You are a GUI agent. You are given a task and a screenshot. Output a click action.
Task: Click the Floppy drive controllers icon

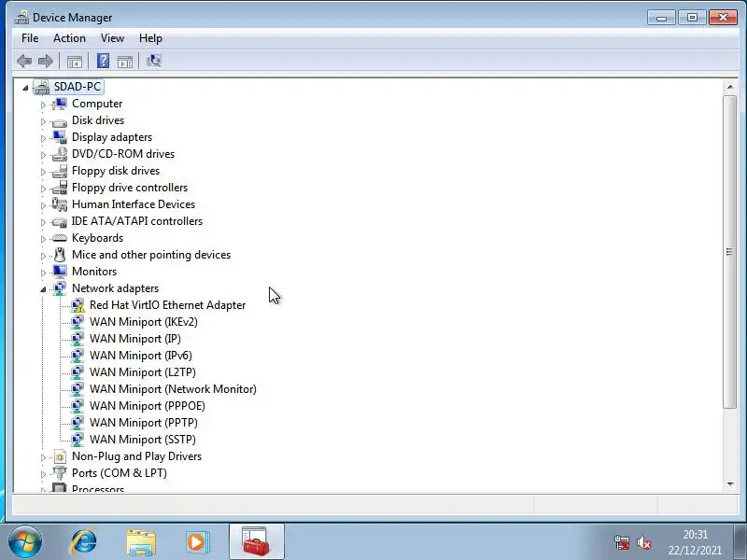point(60,188)
